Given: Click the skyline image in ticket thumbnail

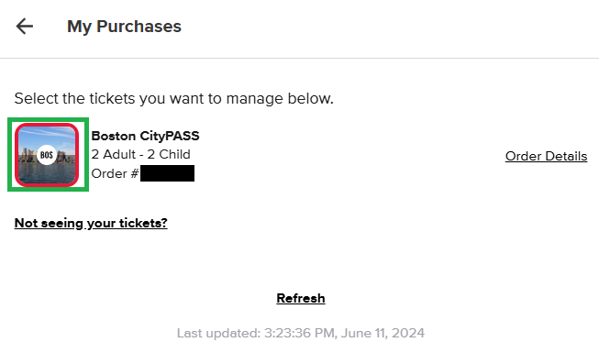Looking at the screenshot, I should pyautogui.click(x=27, y=156).
